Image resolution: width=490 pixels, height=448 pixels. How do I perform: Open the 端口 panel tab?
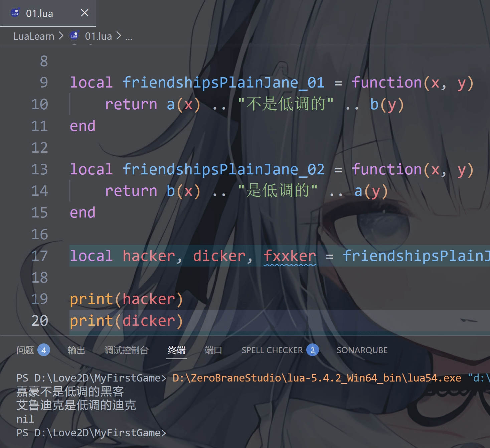click(x=213, y=350)
